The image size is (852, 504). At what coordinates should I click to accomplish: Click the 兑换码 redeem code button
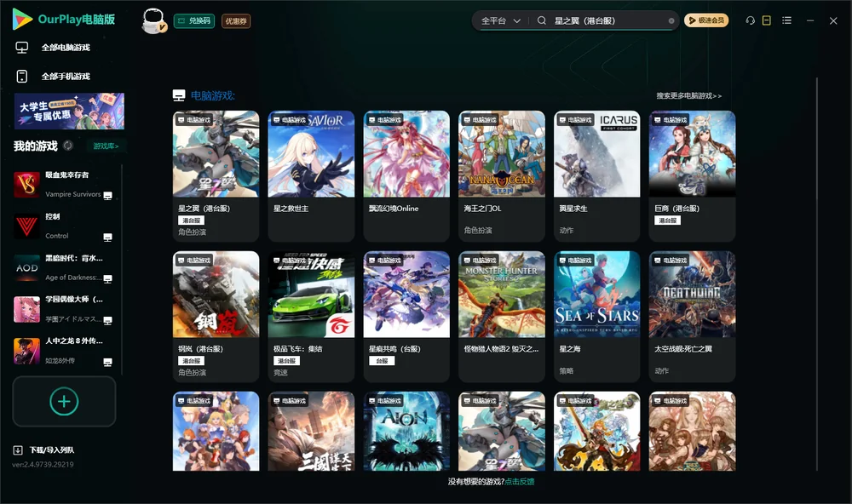(194, 20)
